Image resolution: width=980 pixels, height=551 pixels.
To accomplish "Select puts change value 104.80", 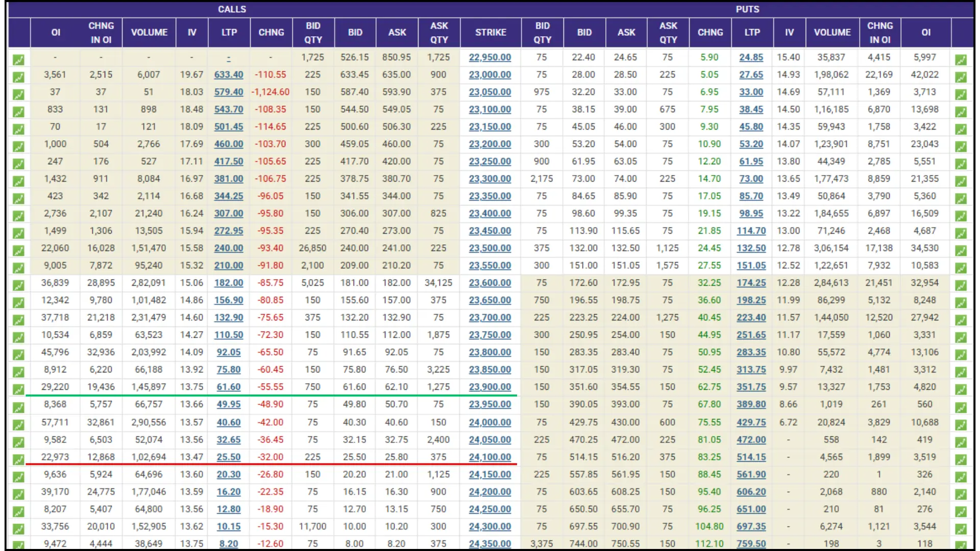I will [709, 527].
